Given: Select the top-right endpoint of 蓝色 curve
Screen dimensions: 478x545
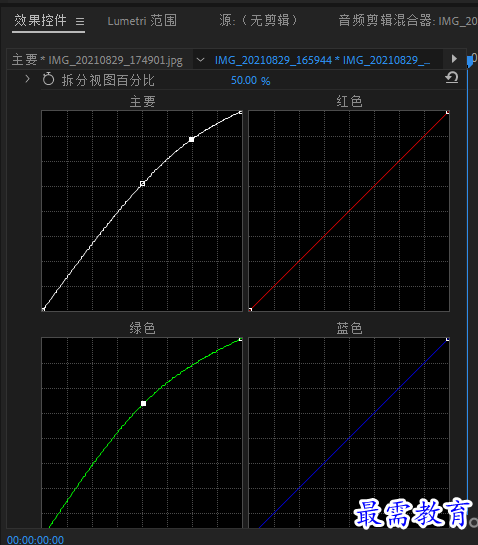Looking at the screenshot, I should point(447,339).
